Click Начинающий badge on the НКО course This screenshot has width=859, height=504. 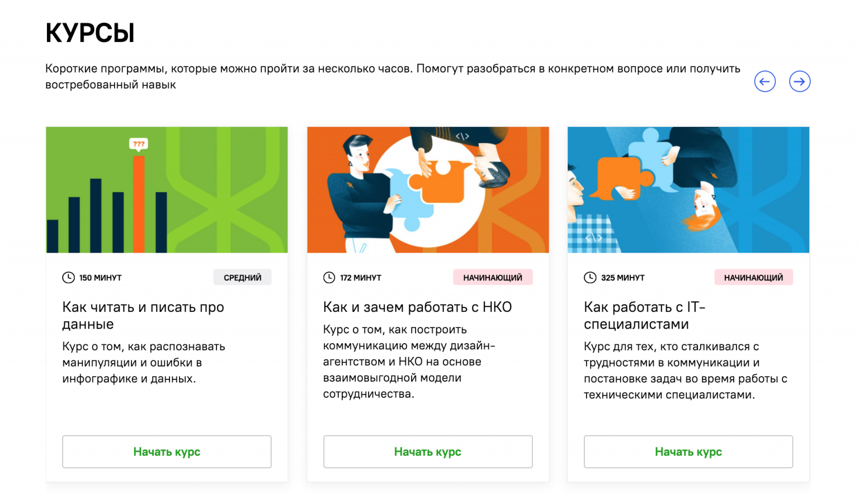(492, 278)
